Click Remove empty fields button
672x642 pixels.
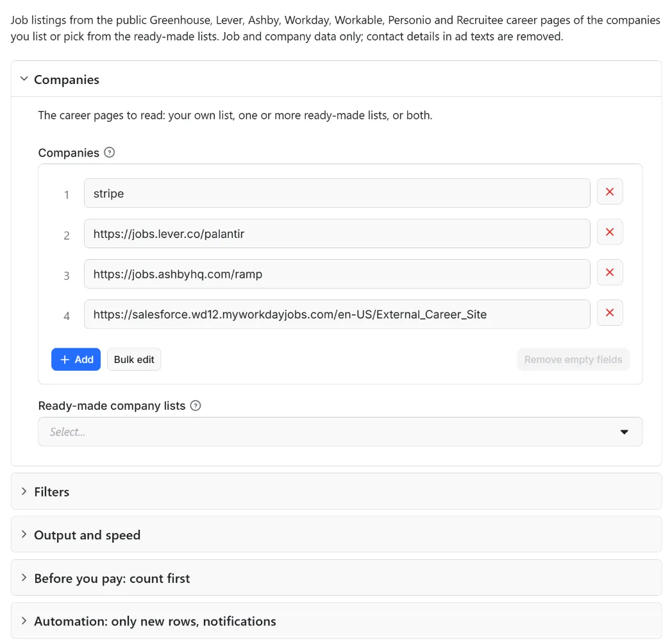[x=573, y=359]
